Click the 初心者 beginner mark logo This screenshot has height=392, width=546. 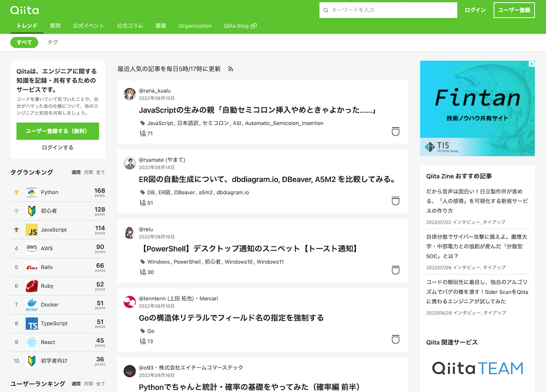[31, 211]
